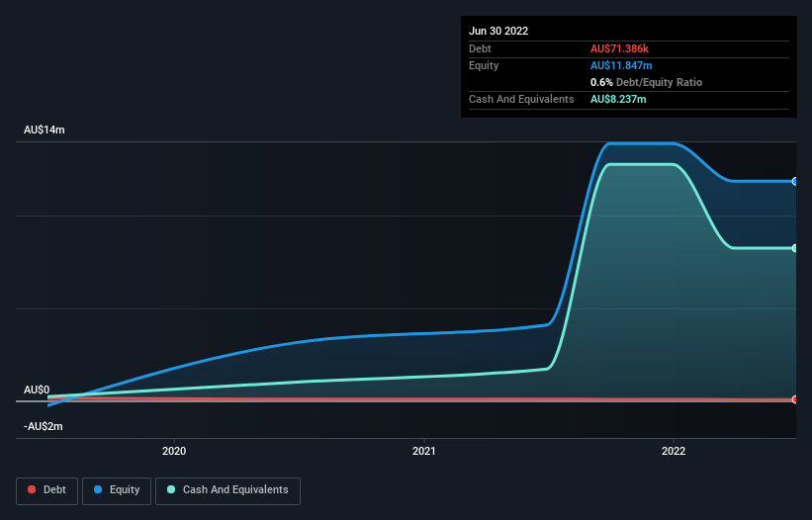The height and width of the screenshot is (520, 812).
Task: Click the Equity label in tooltip
Action: coord(484,65)
